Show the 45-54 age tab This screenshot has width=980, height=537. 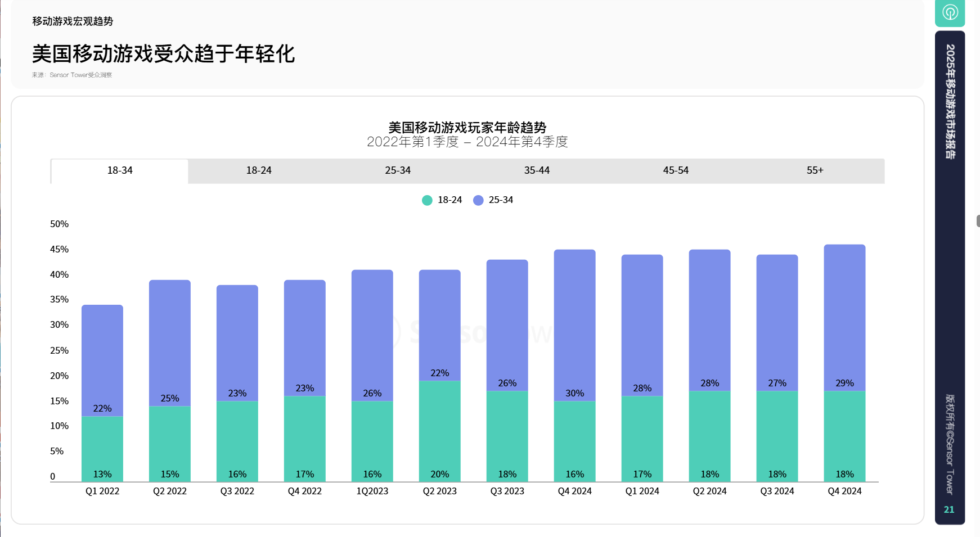tap(676, 171)
